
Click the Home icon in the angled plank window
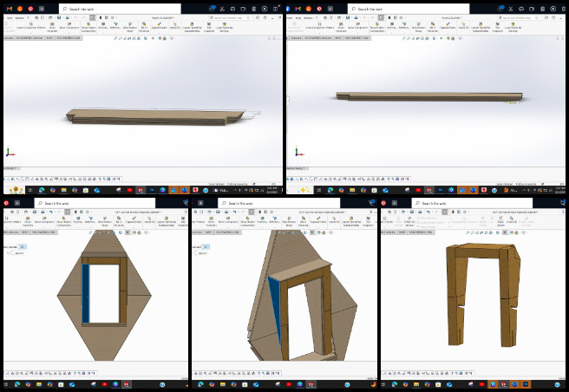coord(36,17)
